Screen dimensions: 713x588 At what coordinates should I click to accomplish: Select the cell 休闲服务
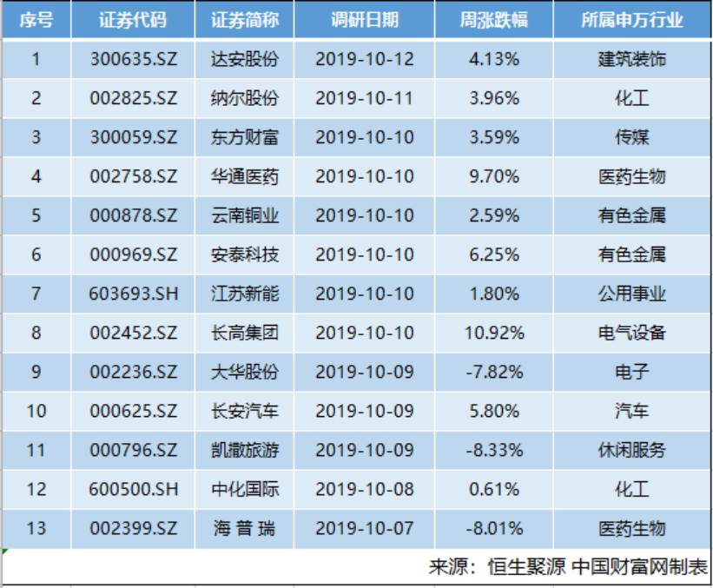(632, 450)
